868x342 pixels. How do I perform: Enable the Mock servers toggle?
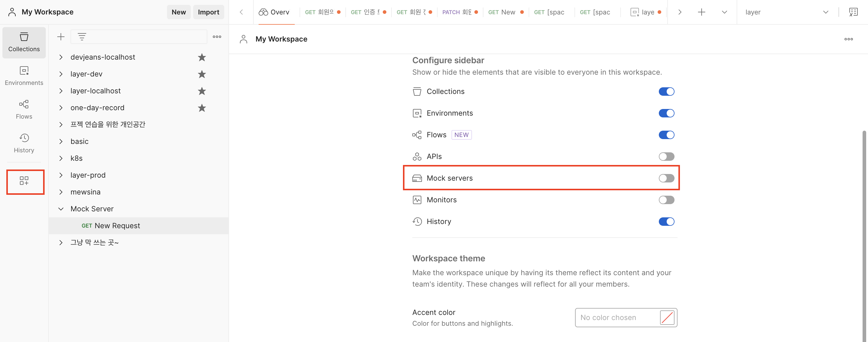666,178
